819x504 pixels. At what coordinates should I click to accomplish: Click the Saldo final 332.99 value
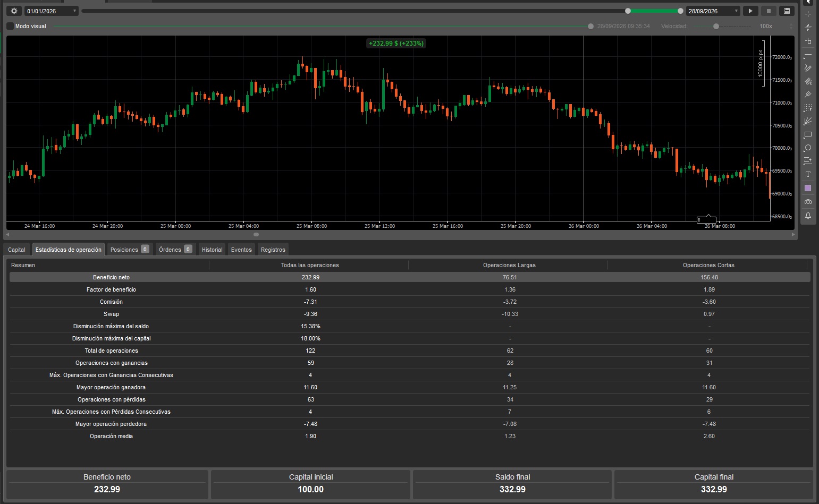(x=512, y=489)
